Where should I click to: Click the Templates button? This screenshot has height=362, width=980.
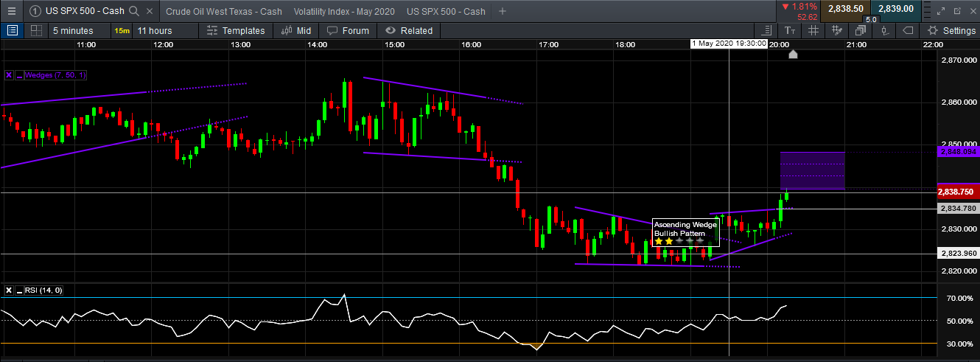(x=236, y=30)
